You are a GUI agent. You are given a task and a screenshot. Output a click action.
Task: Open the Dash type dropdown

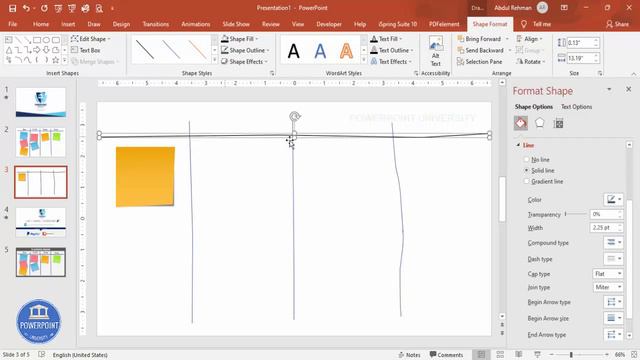point(613,259)
